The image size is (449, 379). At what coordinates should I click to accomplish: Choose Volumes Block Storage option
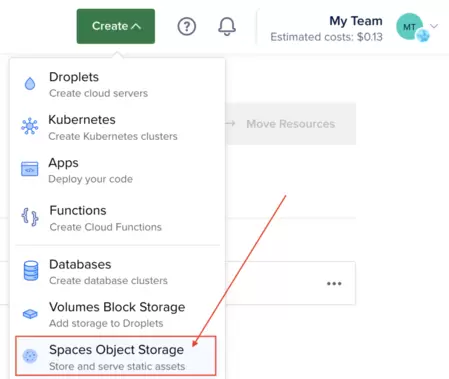117,314
